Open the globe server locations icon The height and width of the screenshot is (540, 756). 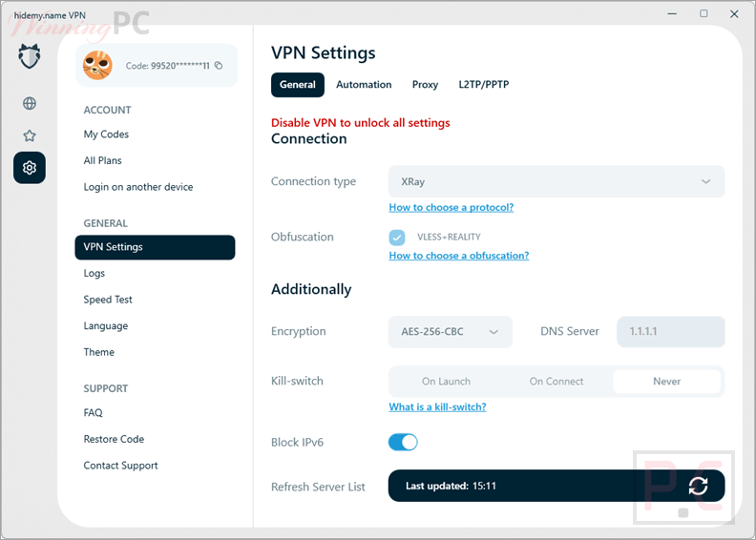click(x=30, y=103)
